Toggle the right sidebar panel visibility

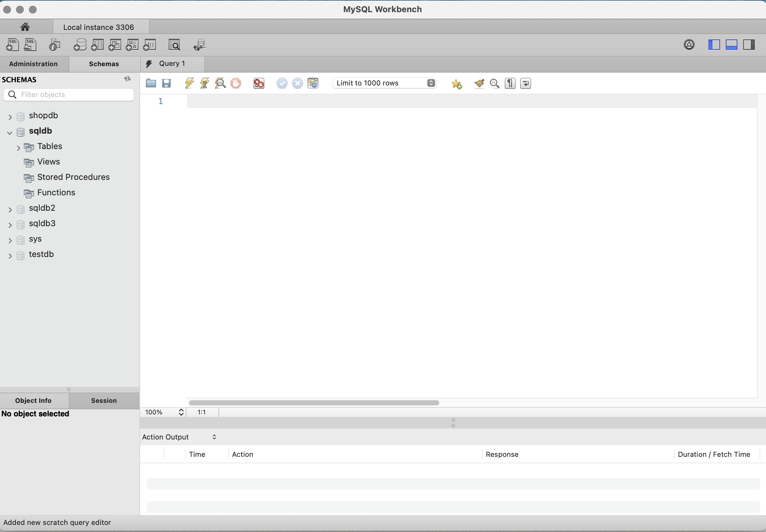click(x=749, y=45)
